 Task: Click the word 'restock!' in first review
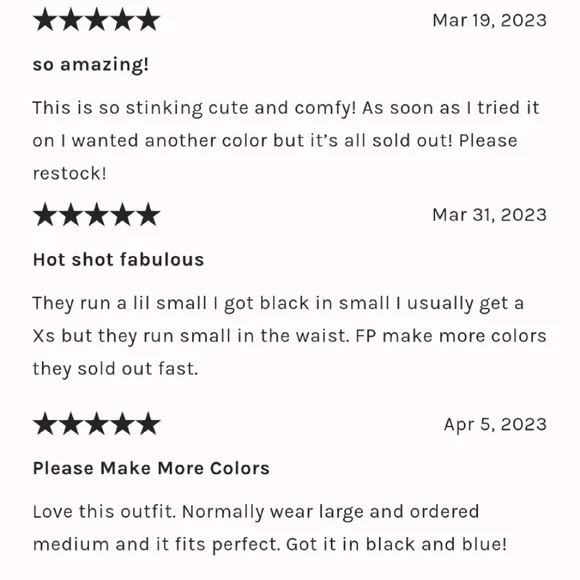70,173
